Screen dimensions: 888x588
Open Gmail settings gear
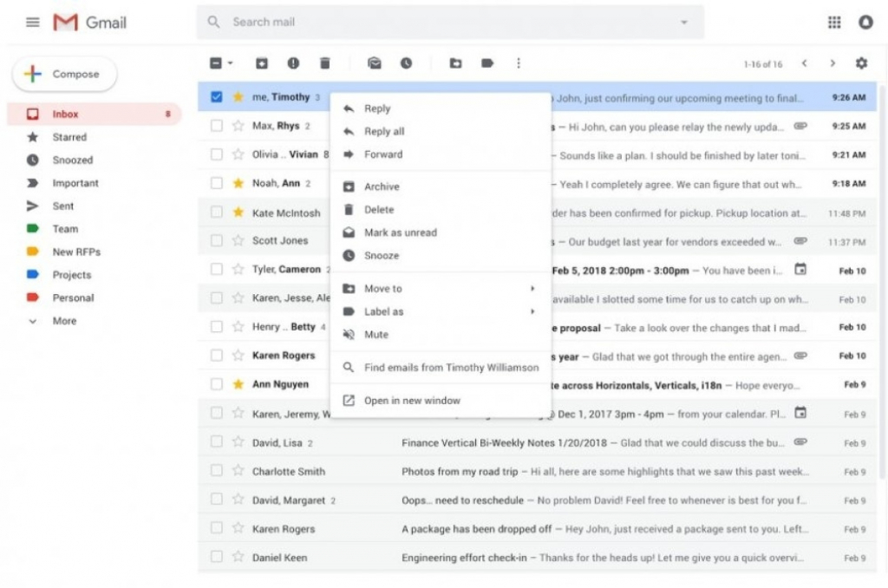tap(861, 62)
